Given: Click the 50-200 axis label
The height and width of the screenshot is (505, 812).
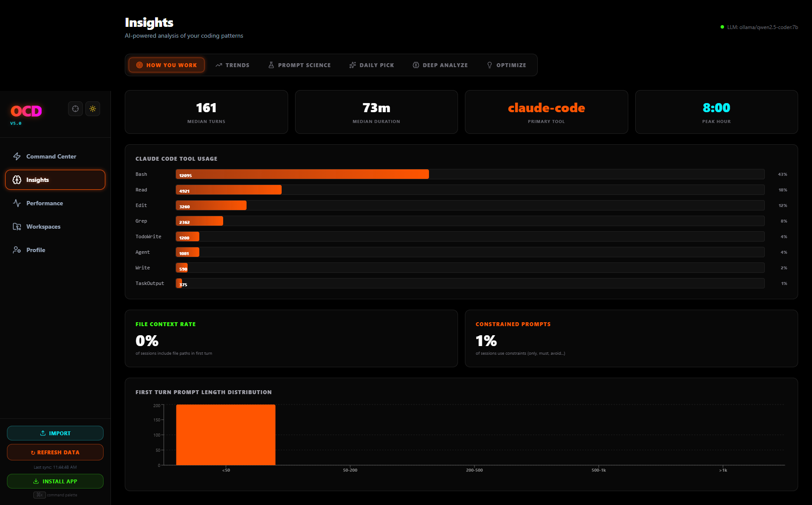Looking at the screenshot, I should (350, 470).
